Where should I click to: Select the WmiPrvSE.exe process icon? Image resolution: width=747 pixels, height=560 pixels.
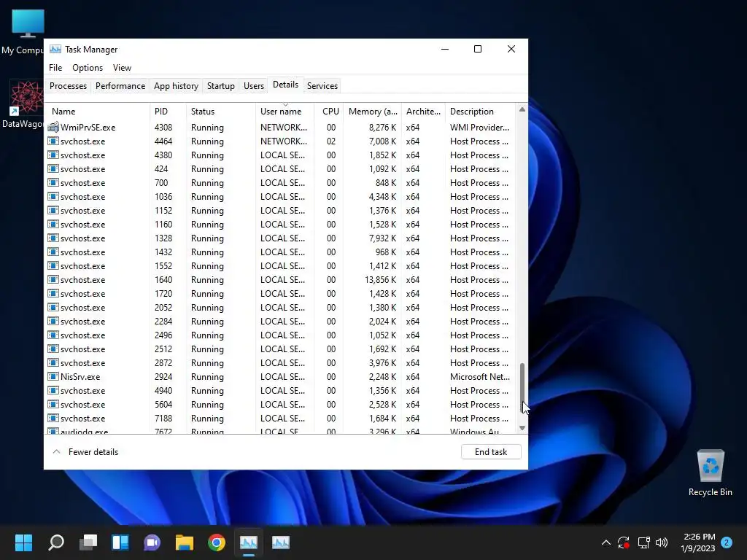tap(53, 127)
